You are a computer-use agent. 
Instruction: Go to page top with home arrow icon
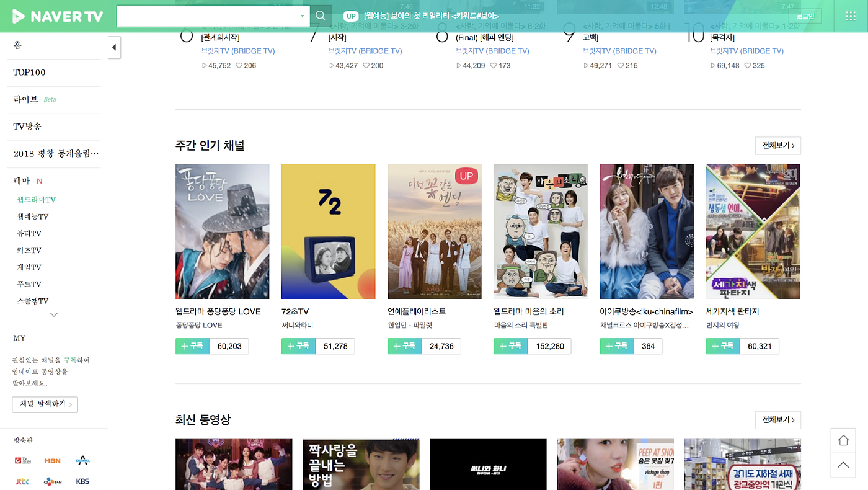coord(843,440)
